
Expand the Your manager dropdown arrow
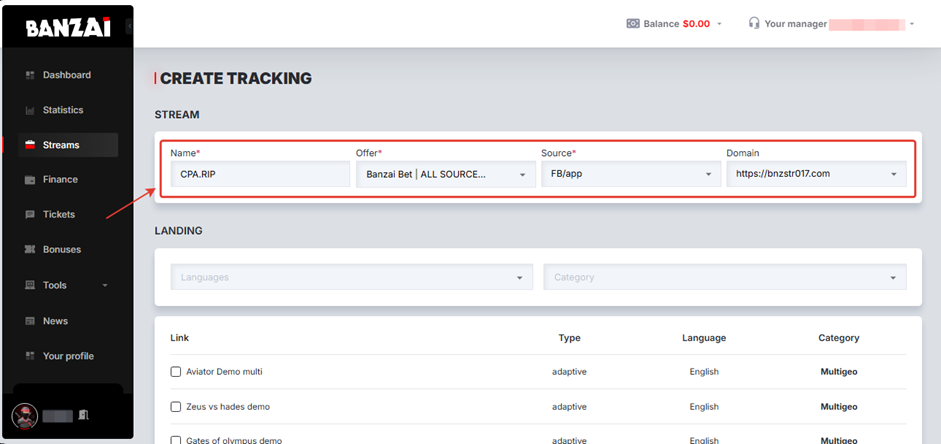(912, 25)
